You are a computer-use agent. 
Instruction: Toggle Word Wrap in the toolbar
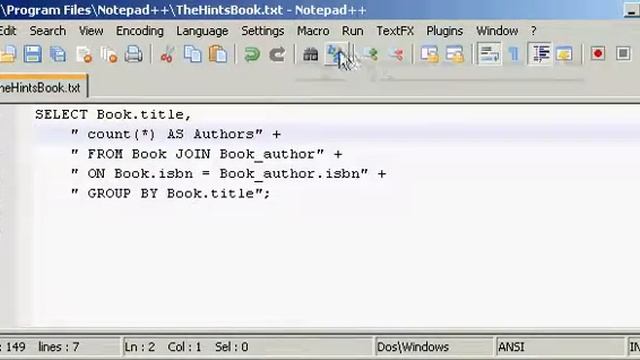(489, 54)
